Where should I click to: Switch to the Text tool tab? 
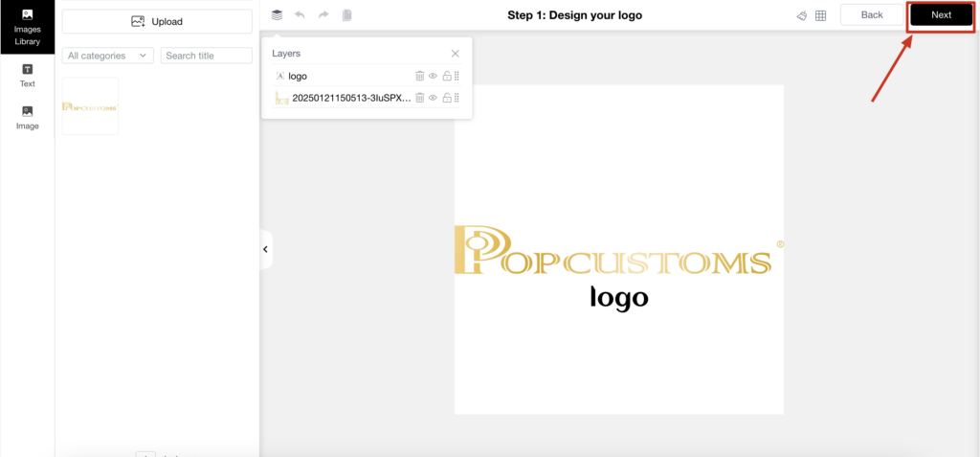coord(28,75)
